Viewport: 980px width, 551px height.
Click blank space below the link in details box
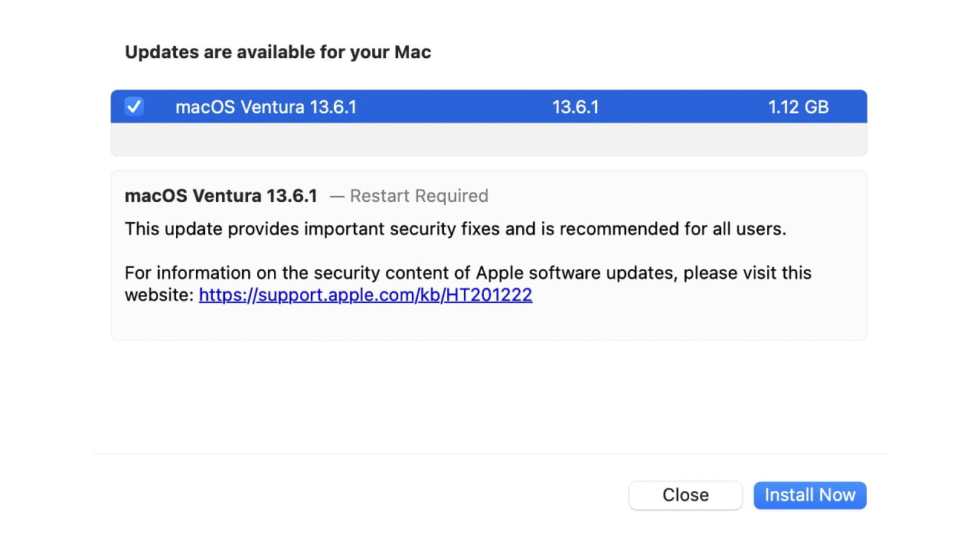point(488,321)
